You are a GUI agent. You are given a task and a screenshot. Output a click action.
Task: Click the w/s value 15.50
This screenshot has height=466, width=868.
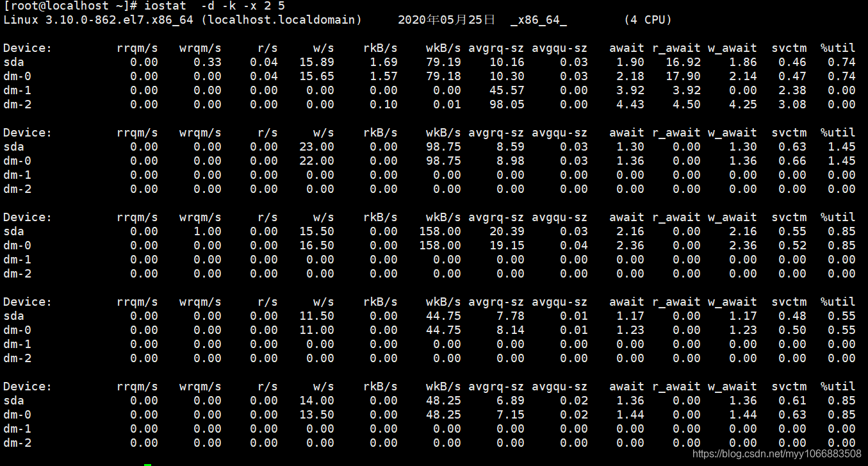pyautogui.click(x=316, y=231)
